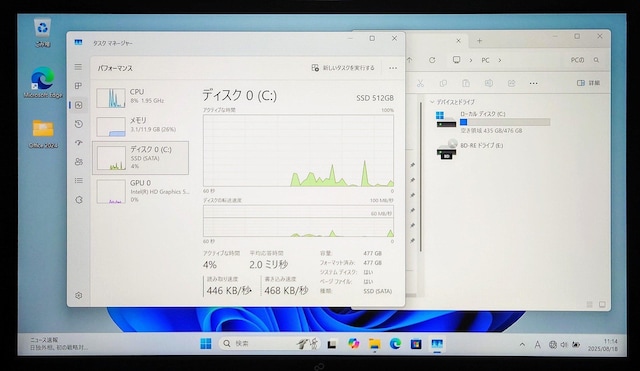
Task: Open Startup apps page in Task Manager
Action: (79, 142)
